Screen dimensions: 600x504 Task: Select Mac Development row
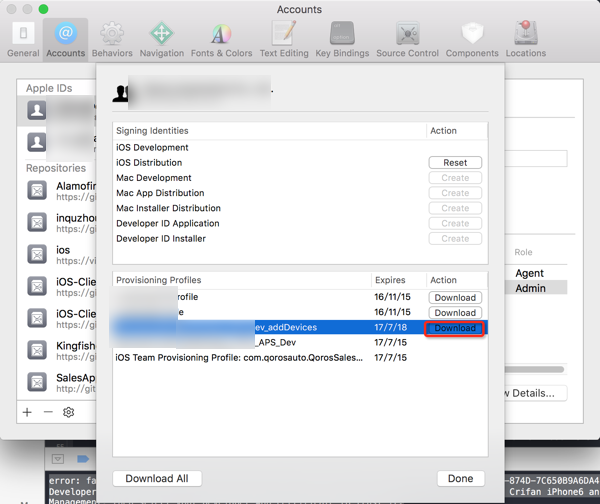click(300, 178)
